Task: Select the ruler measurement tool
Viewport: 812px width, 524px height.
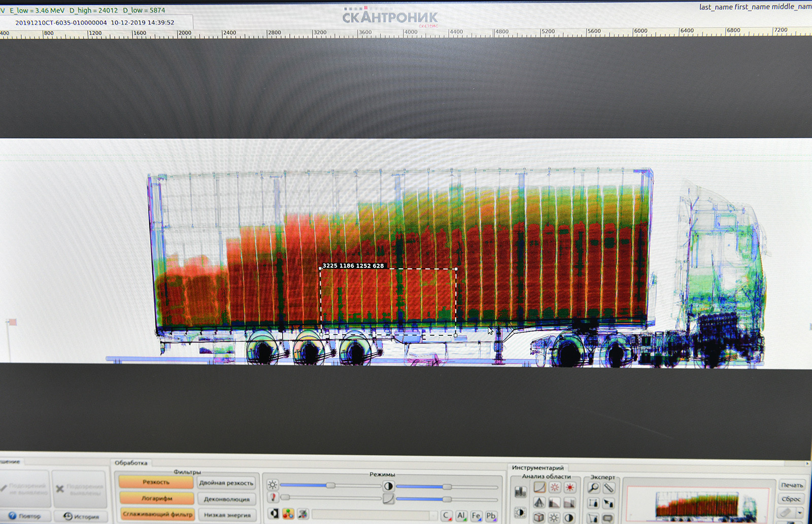Action: click(x=608, y=488)
